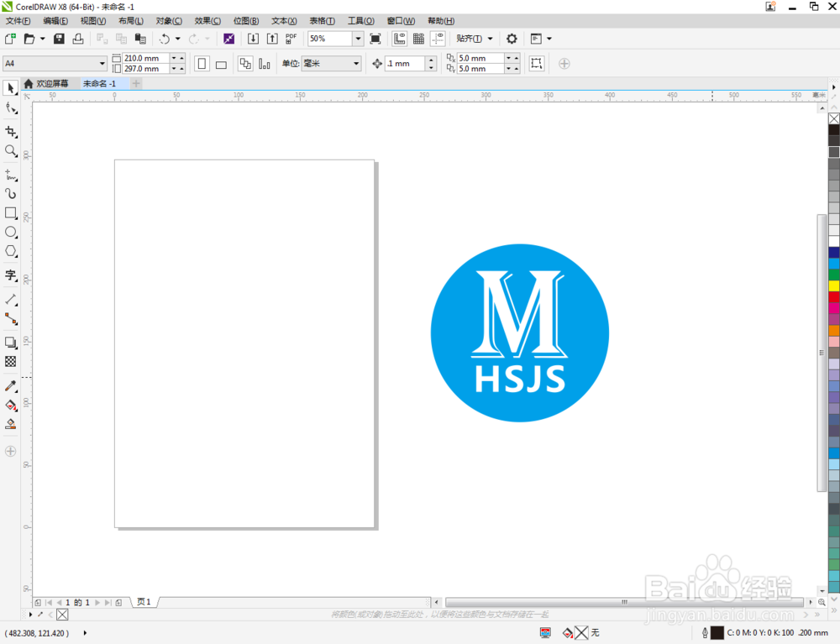Toggle treat as filled option

(536, 64)
